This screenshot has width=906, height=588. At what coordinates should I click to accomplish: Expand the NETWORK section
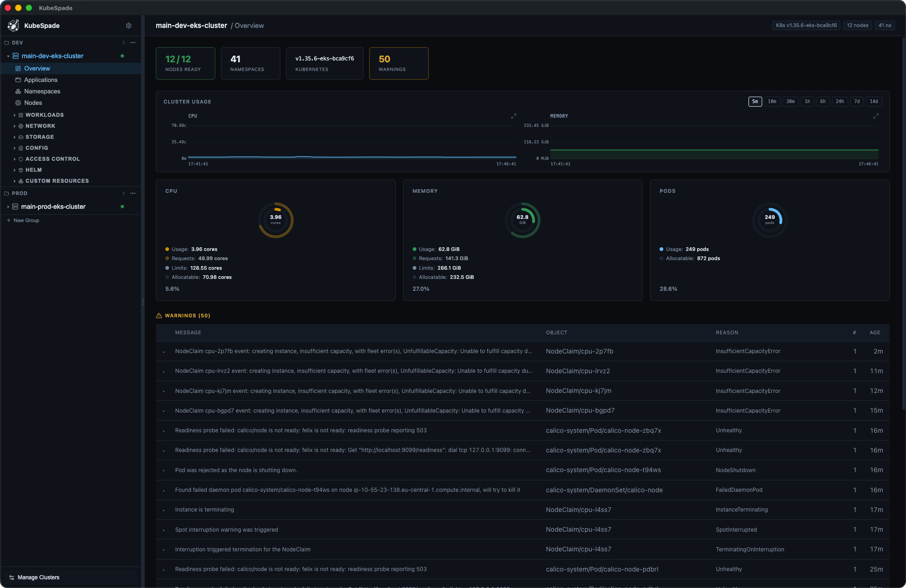coord(15,126)
